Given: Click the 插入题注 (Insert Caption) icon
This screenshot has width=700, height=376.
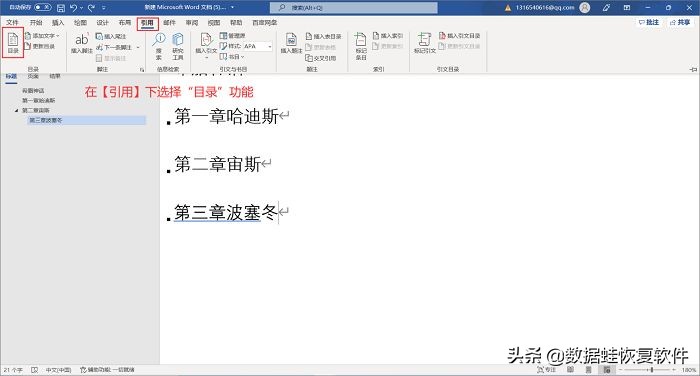Looking at the screenshot, I should 291,43.
